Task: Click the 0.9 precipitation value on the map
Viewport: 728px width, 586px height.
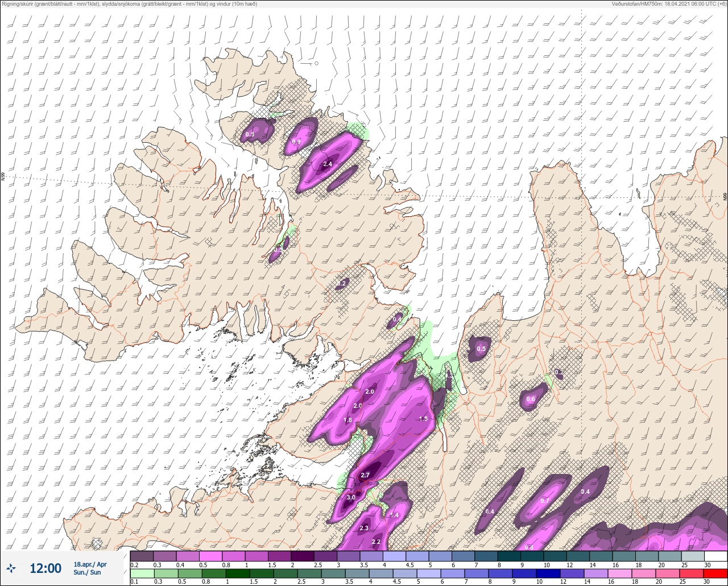Action: point(296,142)
